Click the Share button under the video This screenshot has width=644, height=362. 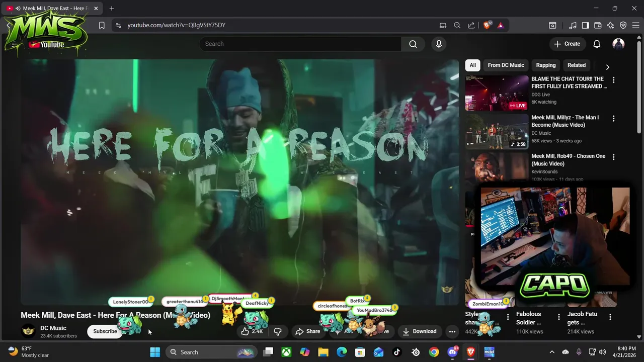point(308,331)
